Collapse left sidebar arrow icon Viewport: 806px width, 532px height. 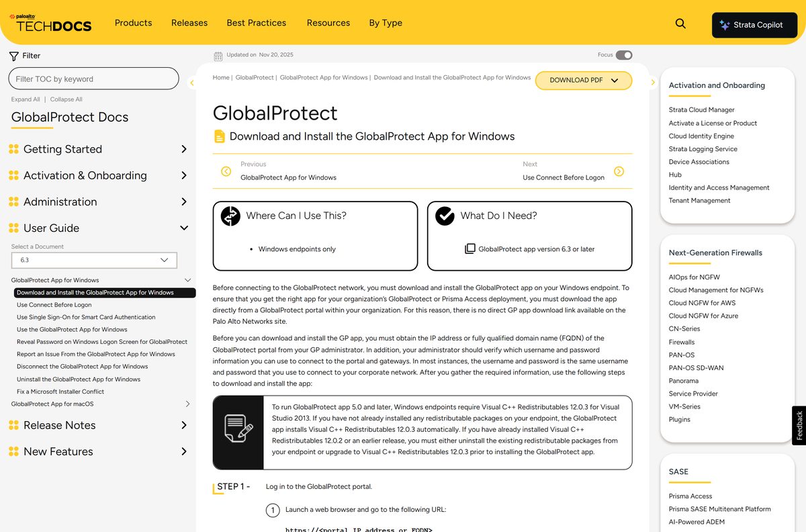pyautogui.click(x=191, y=83)
